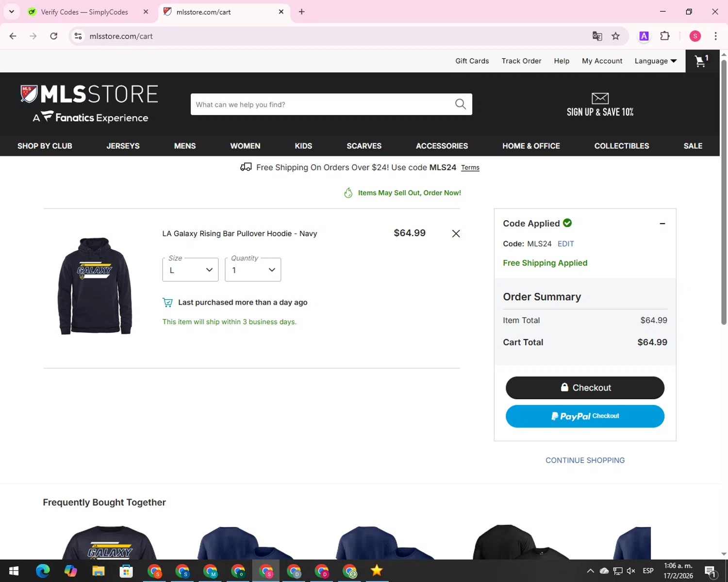
Task: Open Microsoft Edge from taskbar
Action: [x=43, y=571]
